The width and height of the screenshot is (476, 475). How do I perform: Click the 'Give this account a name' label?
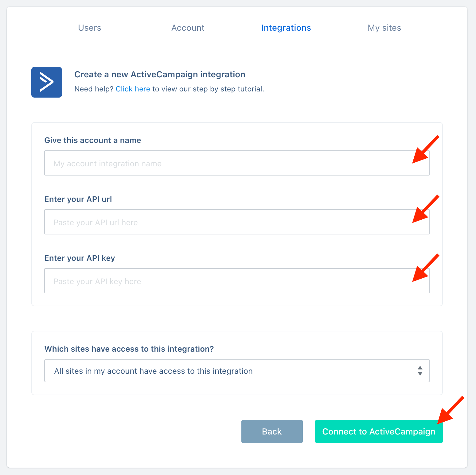(x=93, y=140)
